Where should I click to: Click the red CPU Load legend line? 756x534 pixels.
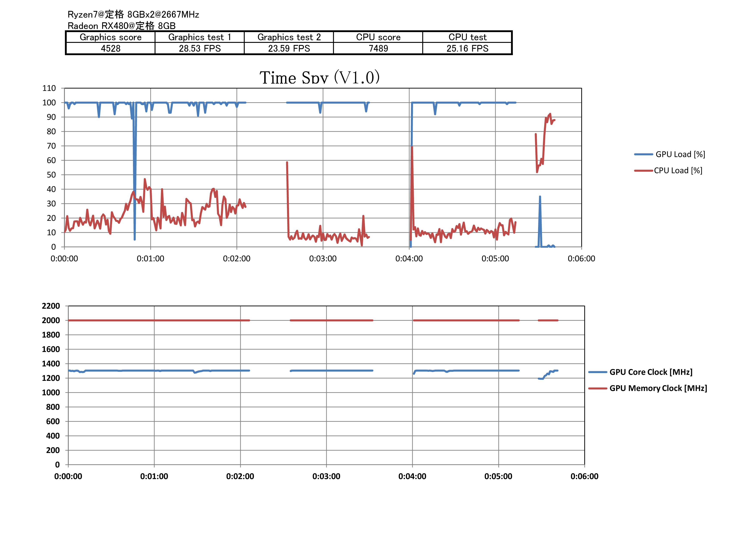643,170
